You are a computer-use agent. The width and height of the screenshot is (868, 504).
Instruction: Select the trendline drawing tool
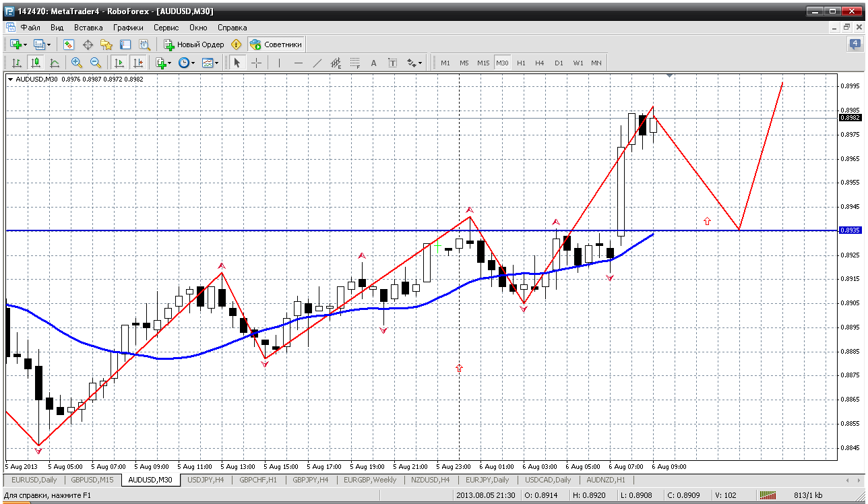point(317,63)
